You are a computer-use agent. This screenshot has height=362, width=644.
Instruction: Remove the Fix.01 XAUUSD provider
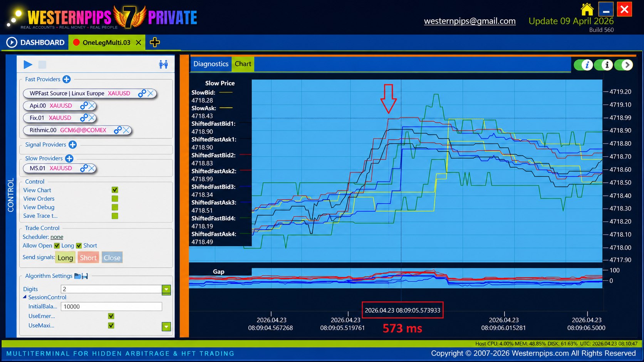tap(92, 118)
